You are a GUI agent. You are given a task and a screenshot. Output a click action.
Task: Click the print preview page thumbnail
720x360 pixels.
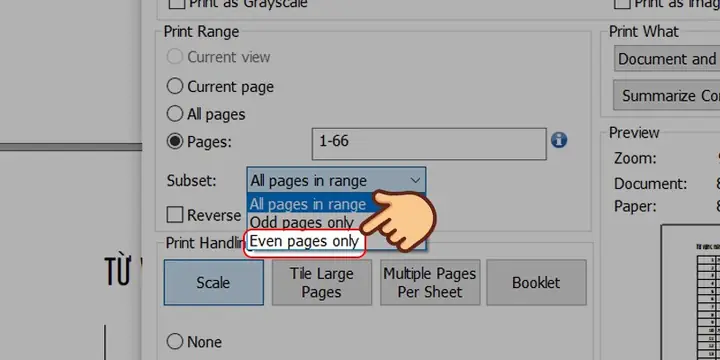(x=691, y=292)
